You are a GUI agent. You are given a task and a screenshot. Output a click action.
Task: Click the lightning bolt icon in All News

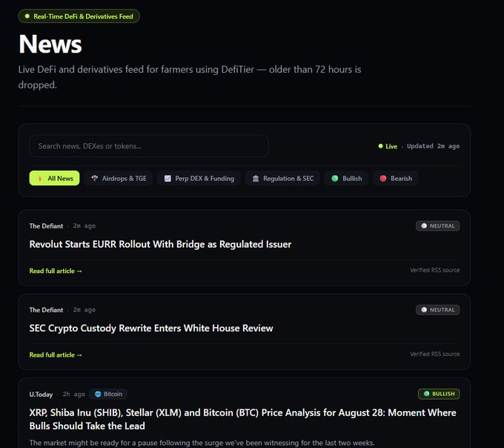click(x=40, y=179)
